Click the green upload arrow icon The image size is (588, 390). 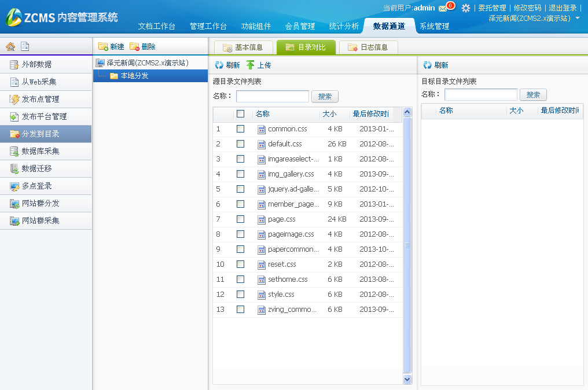[251, 65]
